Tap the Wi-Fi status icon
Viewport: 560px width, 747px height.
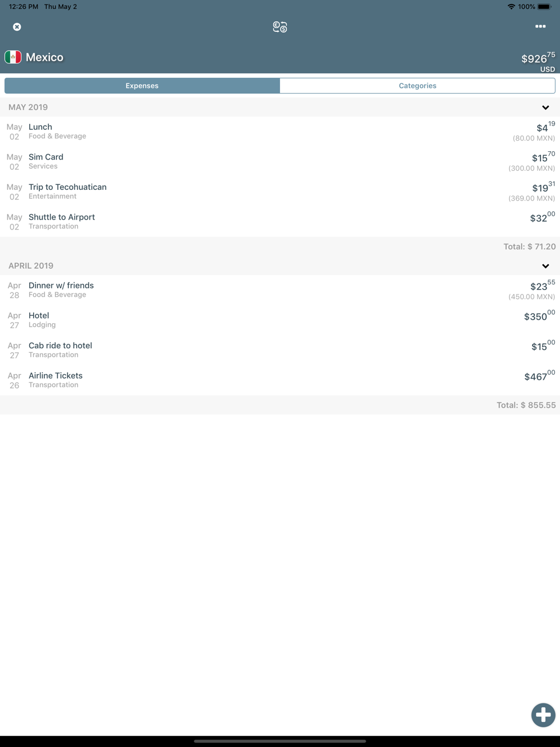pos(511,7)
